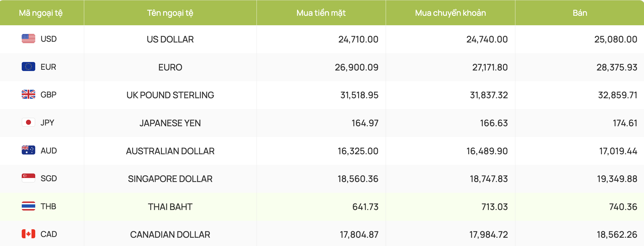
Task: Click the Singapore flag icon
Action: coord(28,178)
